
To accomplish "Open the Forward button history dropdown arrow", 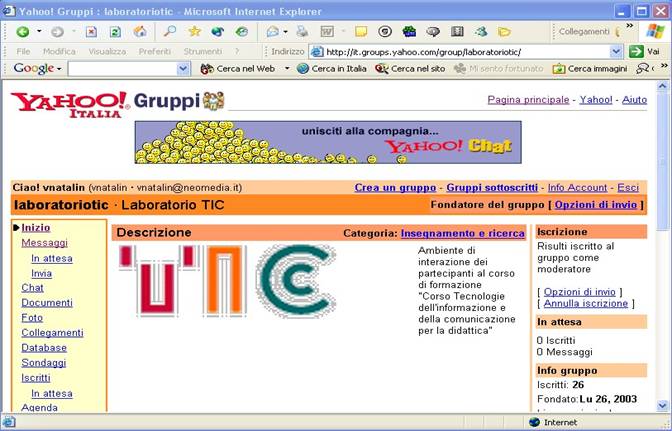I will [x=73, y=31].
